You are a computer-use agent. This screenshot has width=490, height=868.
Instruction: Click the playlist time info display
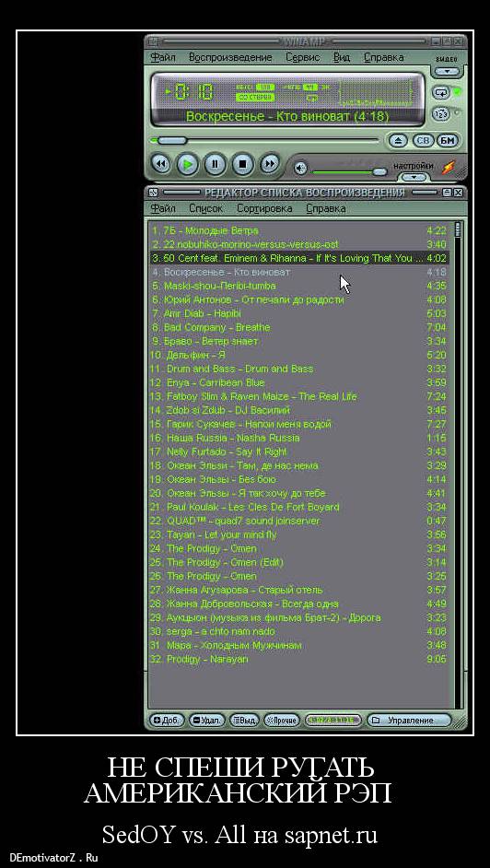tap(332, 721)
